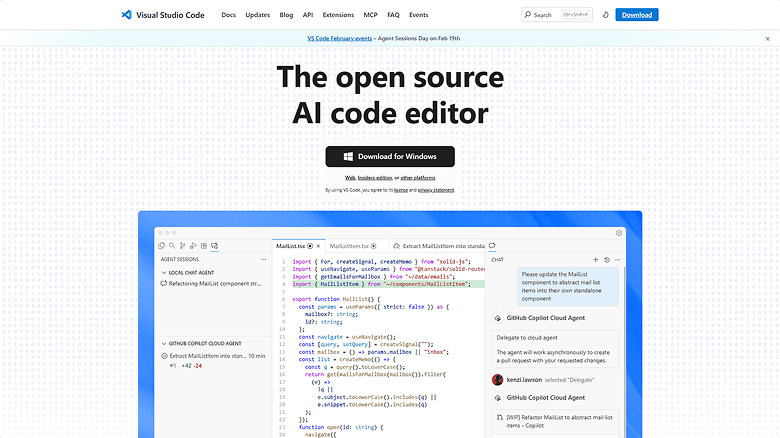The image size is (780, 438).
Task: Click Download for Windows button
Action: [390, 156]
